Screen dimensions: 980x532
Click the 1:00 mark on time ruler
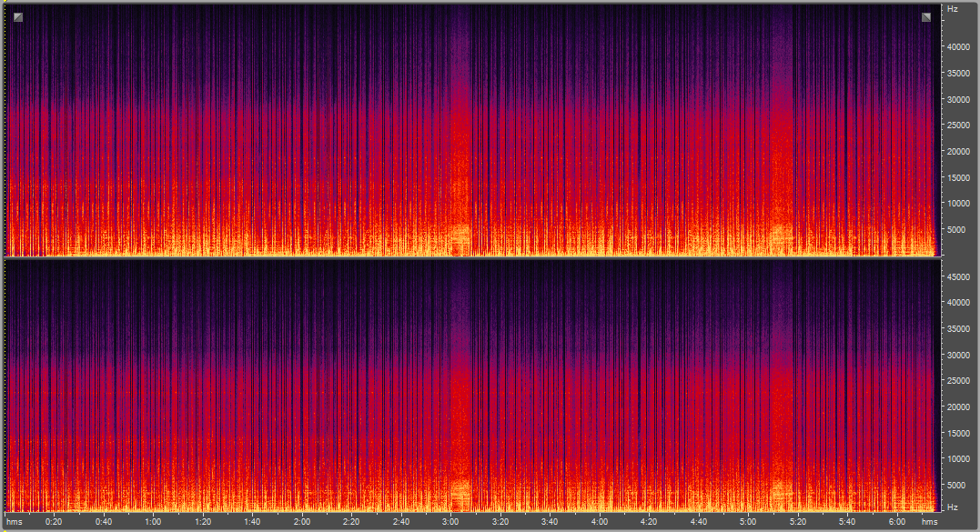(x=153, y=522)
